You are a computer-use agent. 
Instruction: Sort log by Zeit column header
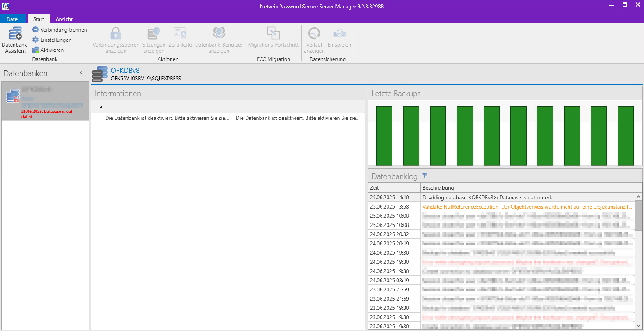394,188
